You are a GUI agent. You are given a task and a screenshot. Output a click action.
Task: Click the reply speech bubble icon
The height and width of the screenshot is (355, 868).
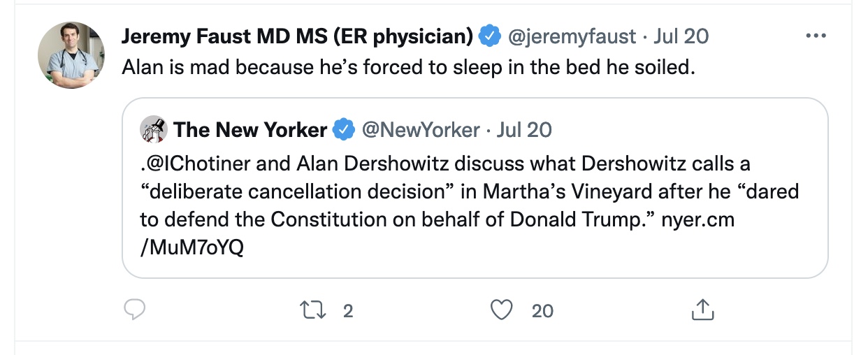click(x=134, y=310)
